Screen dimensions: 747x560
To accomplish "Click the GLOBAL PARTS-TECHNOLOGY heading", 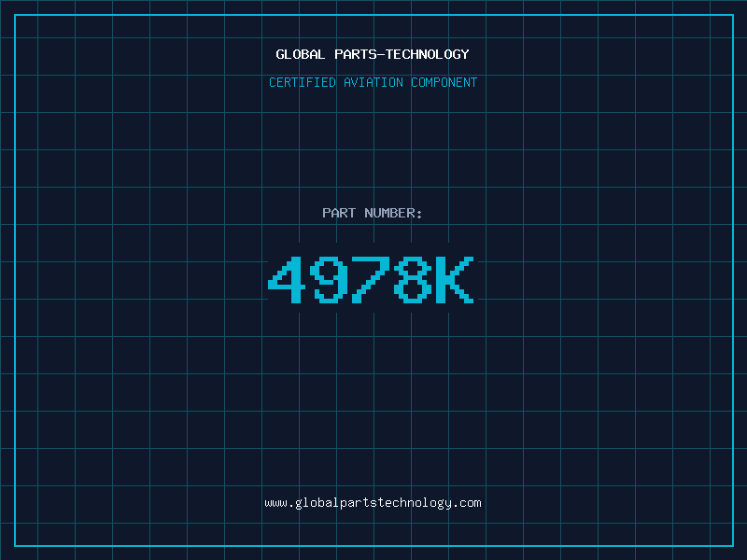I will (x=373, y=54).
